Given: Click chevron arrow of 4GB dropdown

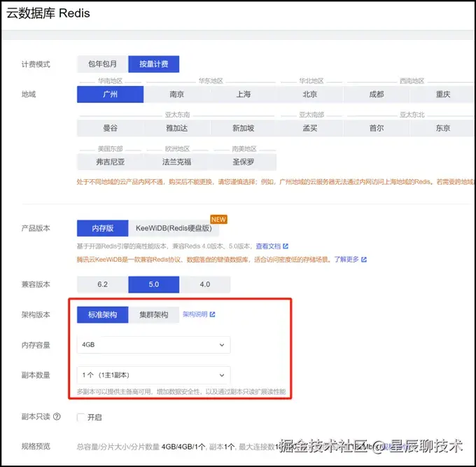Looking at the screenshot, I should click(222, 345).
